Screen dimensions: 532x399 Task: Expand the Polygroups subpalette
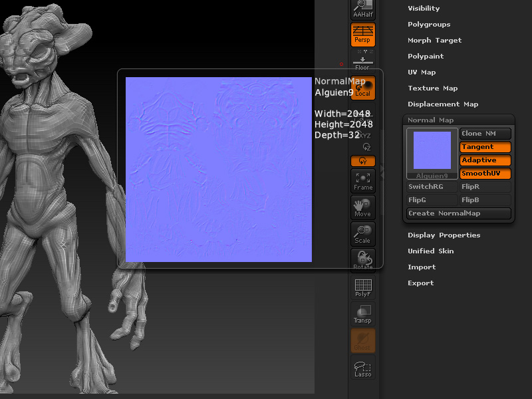click(429, 25)
